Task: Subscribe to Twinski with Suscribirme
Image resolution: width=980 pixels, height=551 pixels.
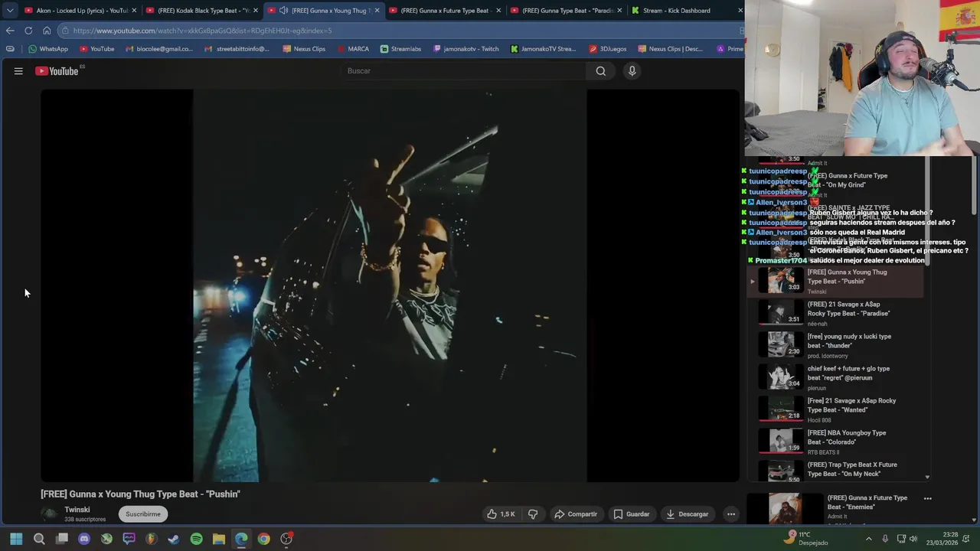Action: [x=143, y=514]
